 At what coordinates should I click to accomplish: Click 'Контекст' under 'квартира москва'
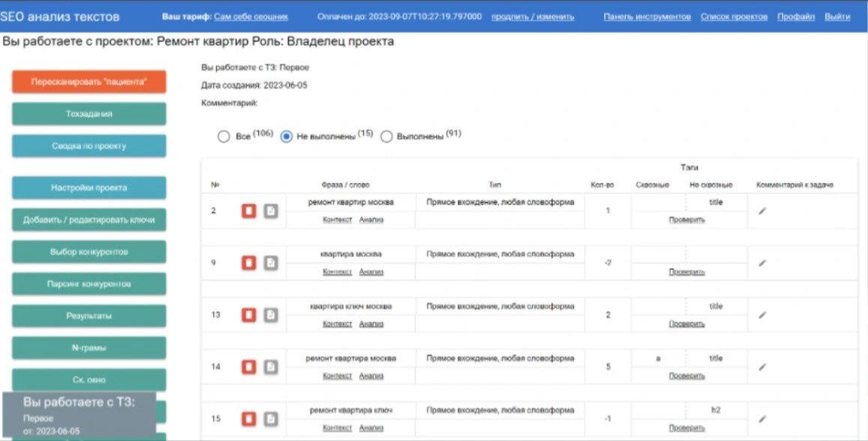coord(337,271)
